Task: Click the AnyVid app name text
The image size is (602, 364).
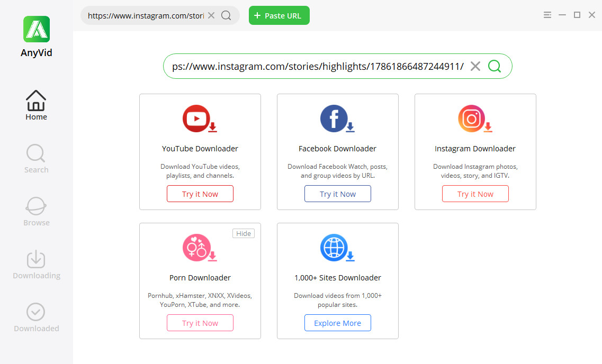Action: click(x=37, y=53)
